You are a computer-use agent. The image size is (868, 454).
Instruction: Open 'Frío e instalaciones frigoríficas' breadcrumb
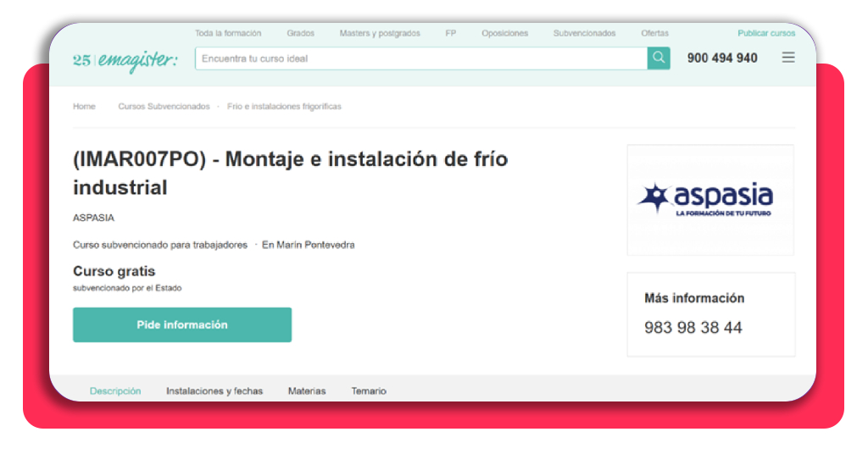(284, 106)
